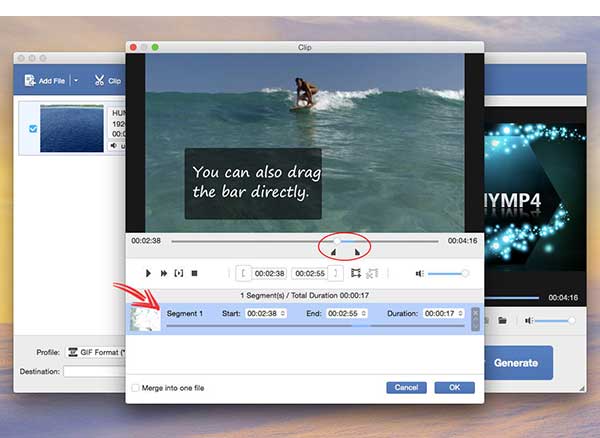
Task: Click the greyed split segment icon
Action: 372,273
